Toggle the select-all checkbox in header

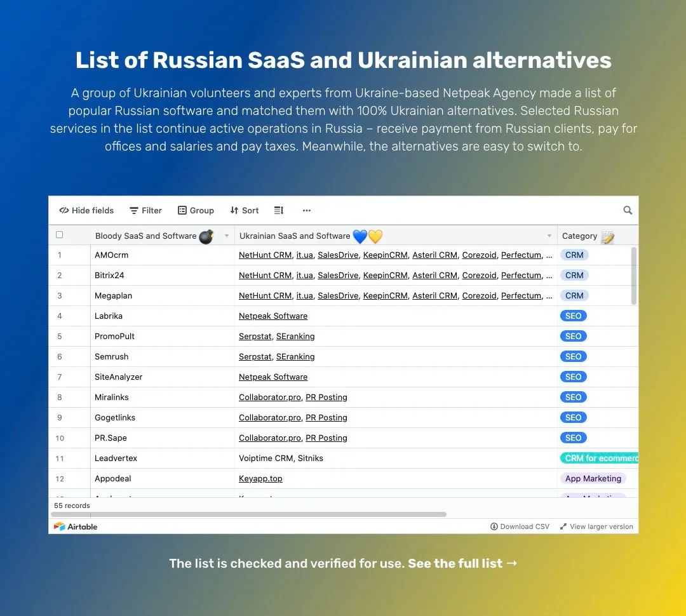60,235
